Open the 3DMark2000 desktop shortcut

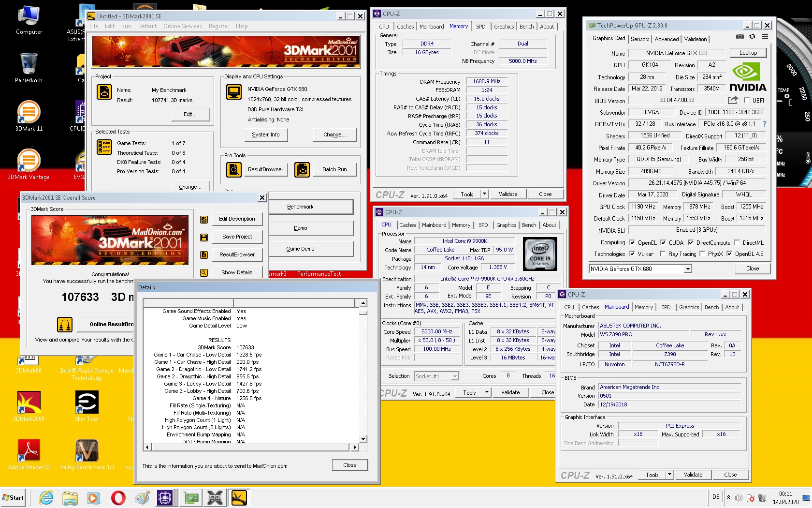click(29, 406)
